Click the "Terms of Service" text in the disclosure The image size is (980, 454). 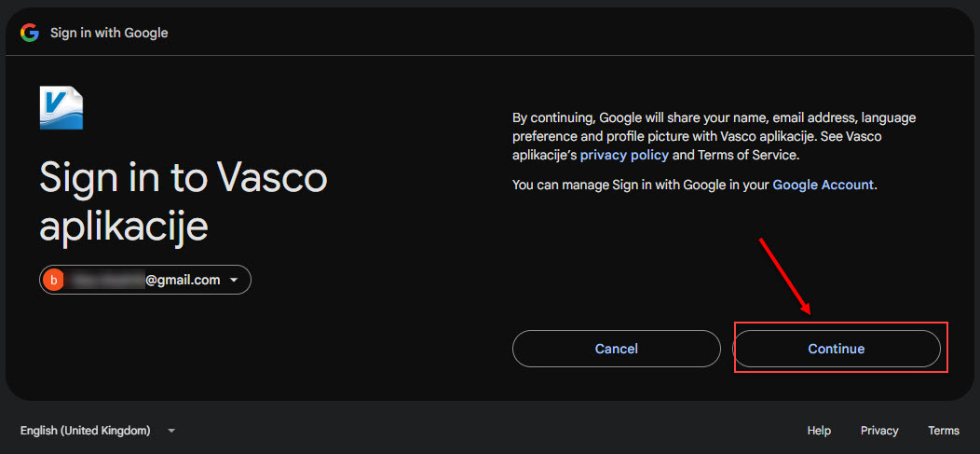(x=747, y=155)
